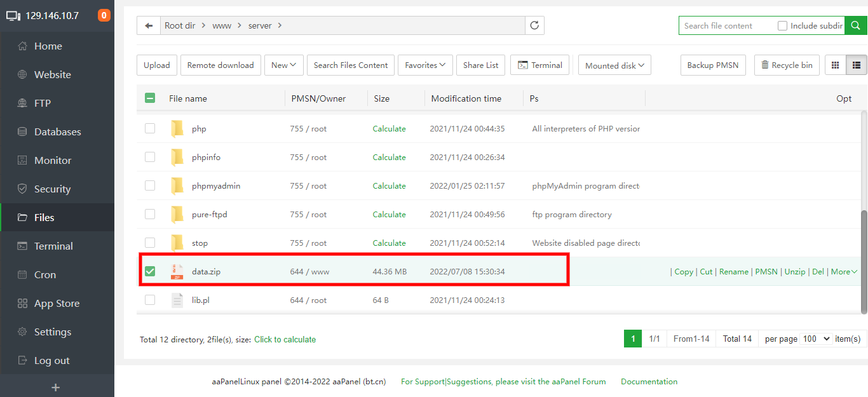
Task: Check the stop folder checkbox
Action: coord(150,243)
